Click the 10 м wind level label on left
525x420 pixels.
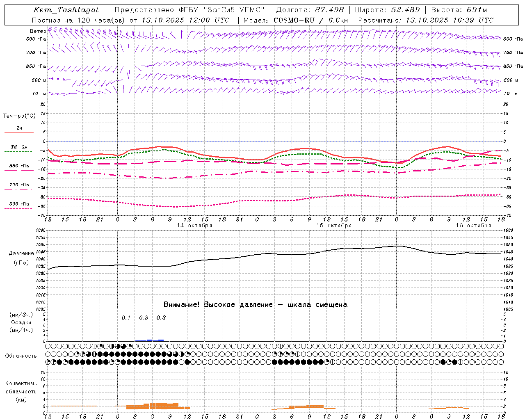tap(39, 94)
